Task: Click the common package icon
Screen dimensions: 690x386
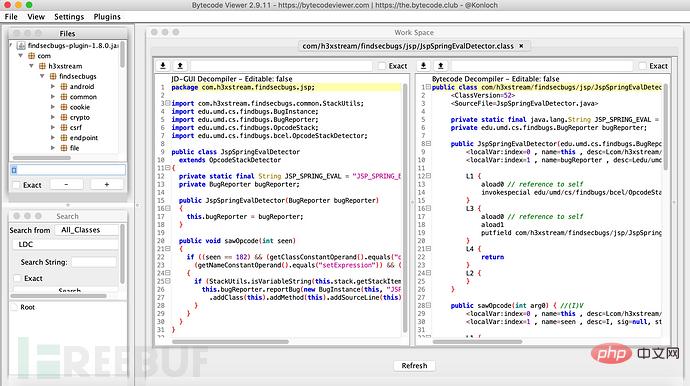Action: 64,97
